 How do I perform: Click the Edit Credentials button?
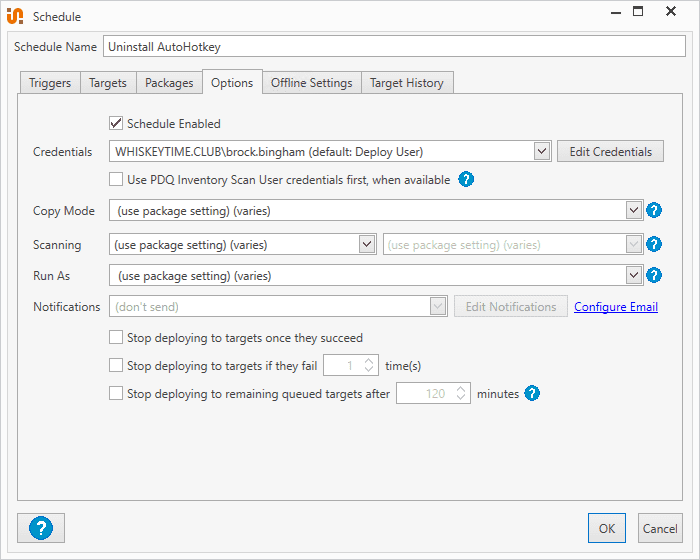pyautogui.click(x=610, y=151)
